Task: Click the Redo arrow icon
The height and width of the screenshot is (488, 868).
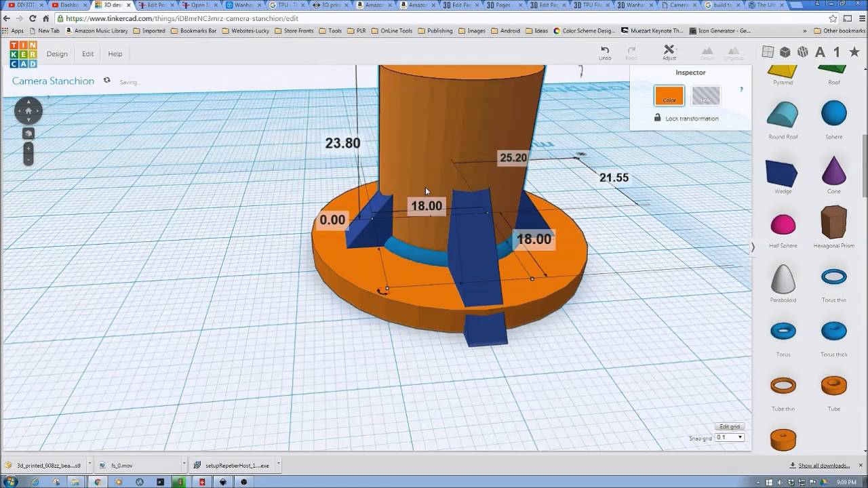Action: click(x=631, y=49)
